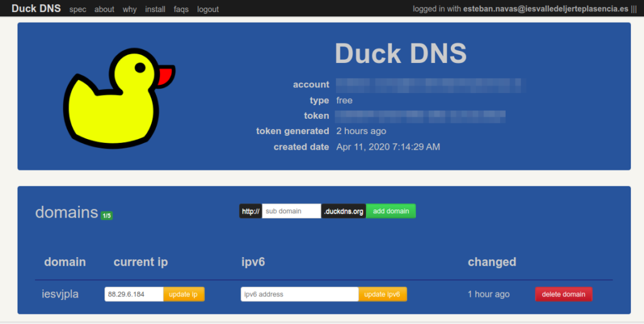Navigate to the install page
This screenshot has height=324, width=644.
pos(155,9)
